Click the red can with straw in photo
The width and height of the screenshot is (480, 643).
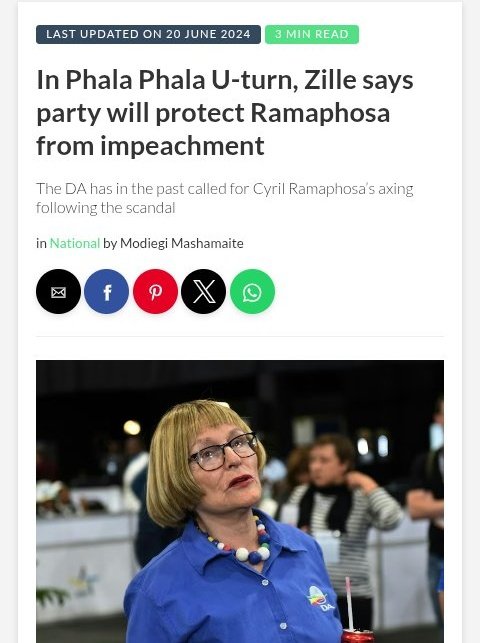click(x=356, y=627)
